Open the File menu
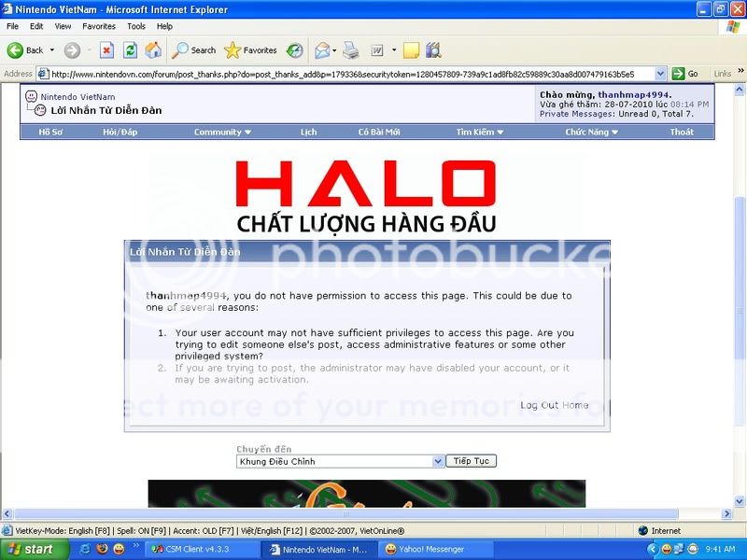The width and height of the screenshot is (747, 560). click(x=13, y=26)
